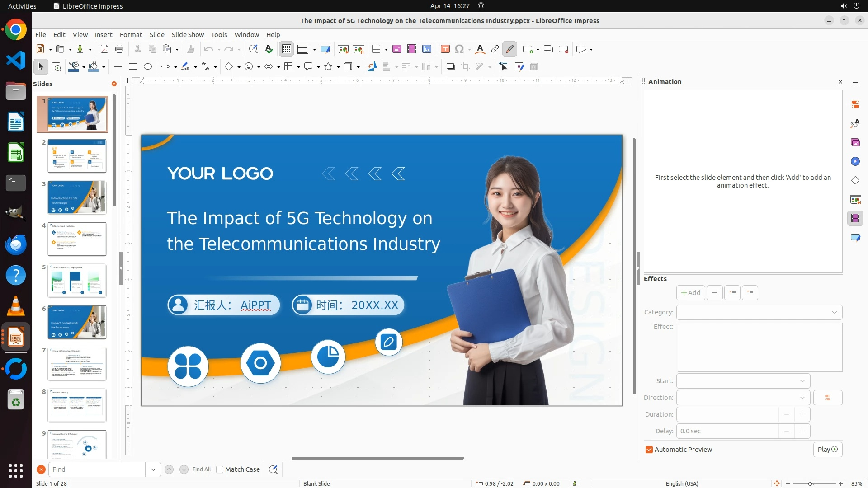Click the Insert Table icon
Image resolution: width=868 pixels, height=488 pixels.
point(376,49)
